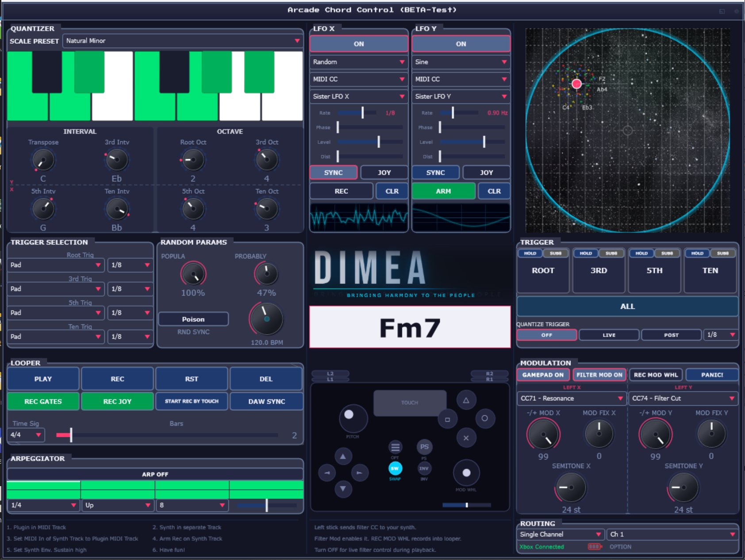745x560 pixels.
Task: Click the OPT options menu icon
Action: click(x=395, y=447)
